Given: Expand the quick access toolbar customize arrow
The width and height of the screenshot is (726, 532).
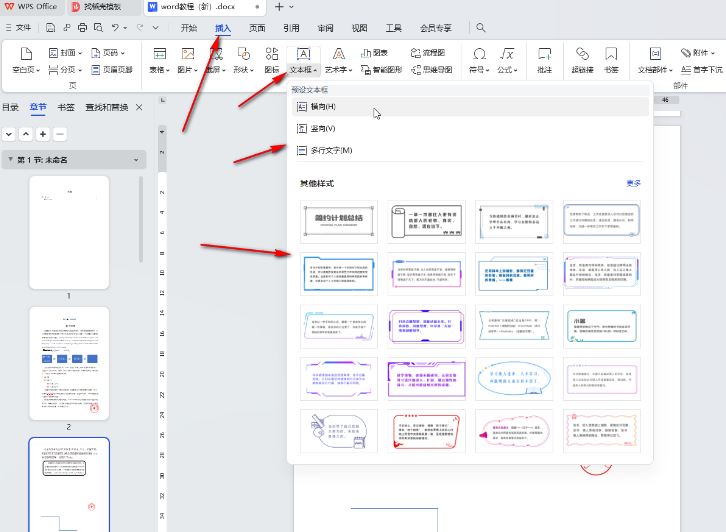Looking at the screenshot, I should [x=156, y=28].
